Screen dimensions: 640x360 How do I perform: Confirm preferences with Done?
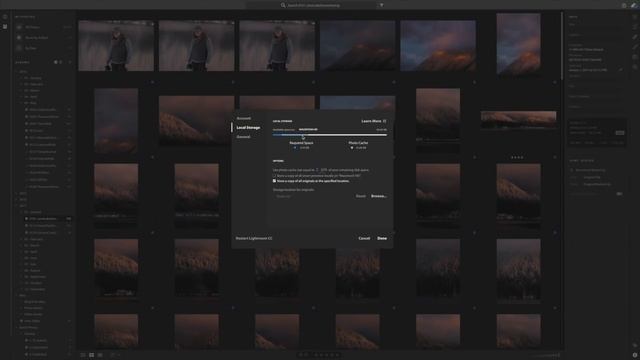tap(382, 238)
